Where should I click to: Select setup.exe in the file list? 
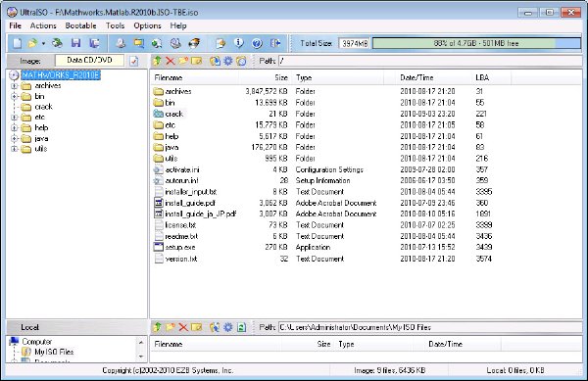click(180, 247)
